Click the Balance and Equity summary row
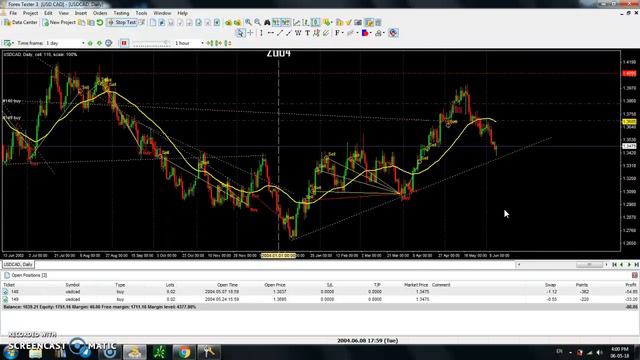This screenshot has height=360, width=640. (320, 307)
